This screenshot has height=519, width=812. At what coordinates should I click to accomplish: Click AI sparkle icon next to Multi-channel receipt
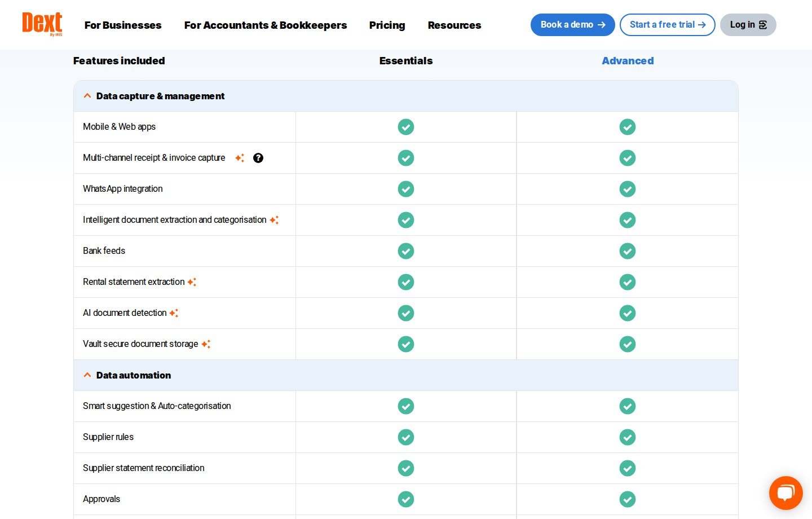(x=240, y=158)
